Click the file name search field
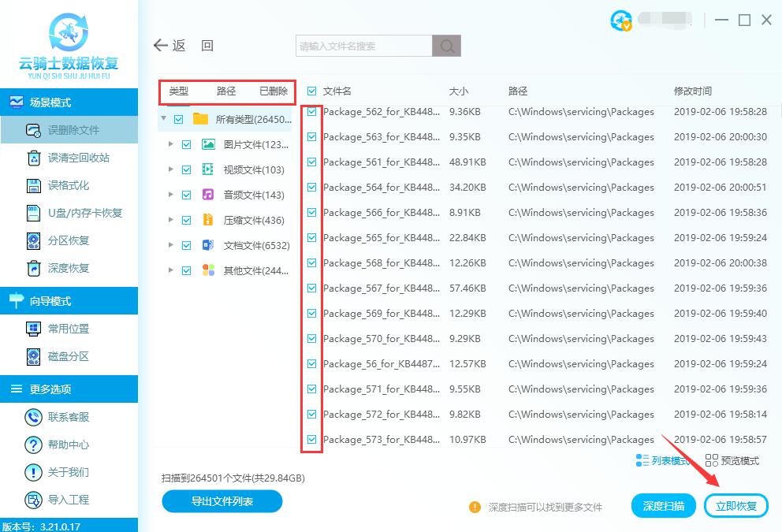782x532 pixels. coord(363,46)
